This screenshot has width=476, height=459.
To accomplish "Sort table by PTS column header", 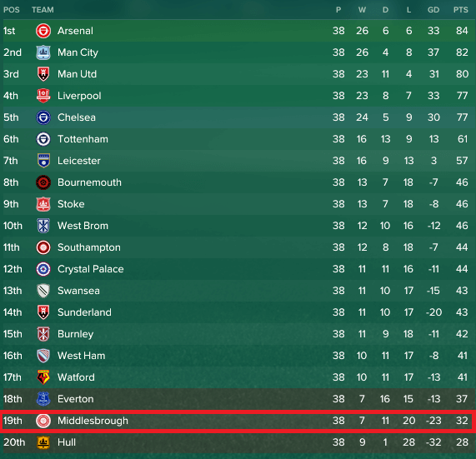I will pyautogui.click(x=460, y=10).
